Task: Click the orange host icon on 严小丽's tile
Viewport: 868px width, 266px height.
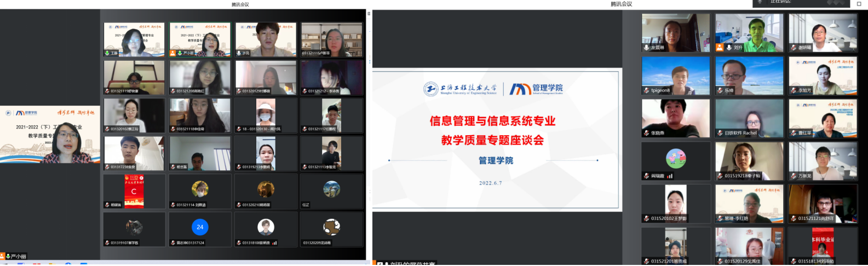Action: [x=173, y=53]
